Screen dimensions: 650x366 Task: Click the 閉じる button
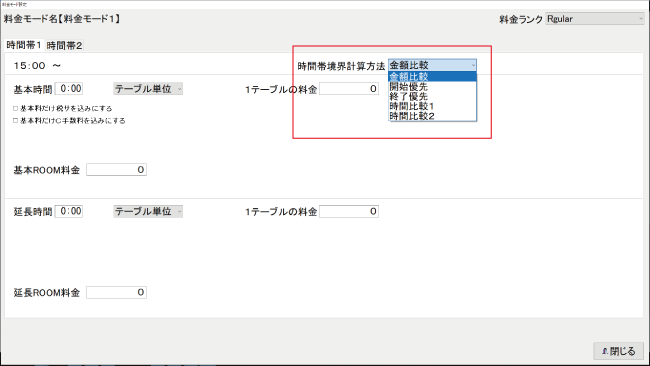click(x=618, y=351)
